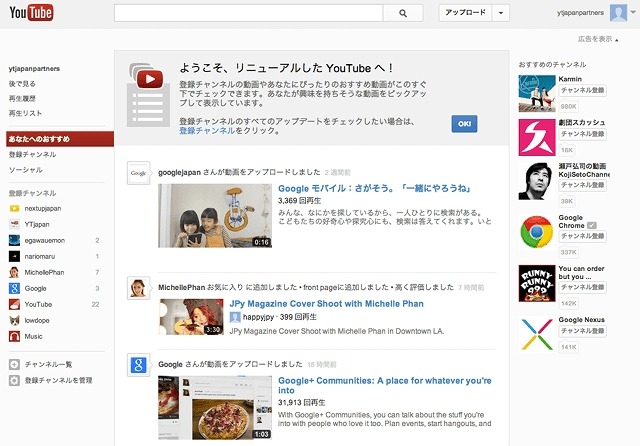Open the Google sidebar channel icon
This screenshot has width=640, height=446.
coord(14,288)
